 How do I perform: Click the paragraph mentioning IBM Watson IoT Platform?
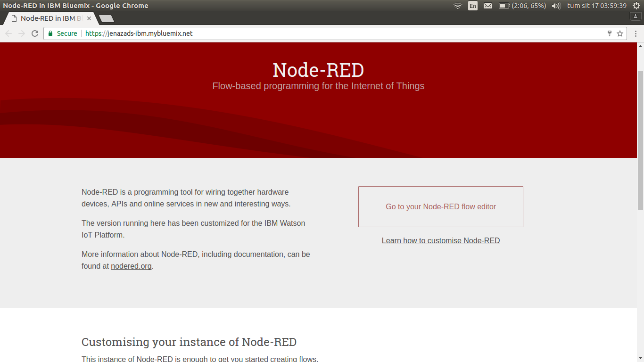(193, 229)
